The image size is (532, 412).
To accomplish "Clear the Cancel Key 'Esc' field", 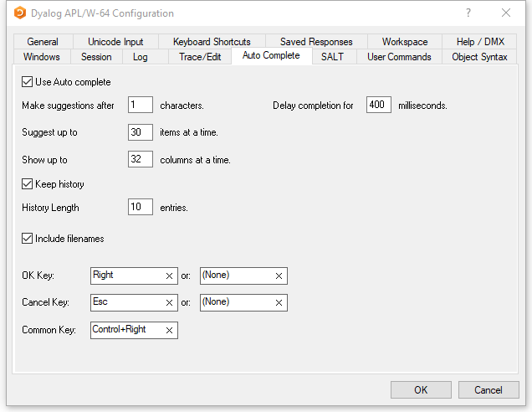I will [x=169, y=302].
